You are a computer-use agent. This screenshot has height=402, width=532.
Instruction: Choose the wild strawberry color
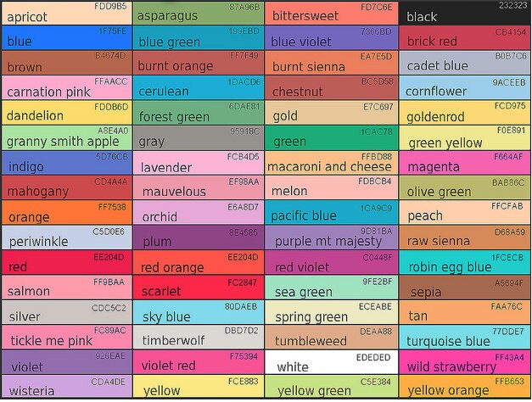[465, 362]
